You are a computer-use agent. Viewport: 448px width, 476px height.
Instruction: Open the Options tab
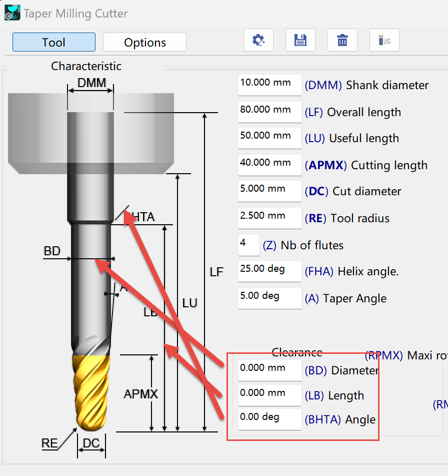(x=145, y=42)
